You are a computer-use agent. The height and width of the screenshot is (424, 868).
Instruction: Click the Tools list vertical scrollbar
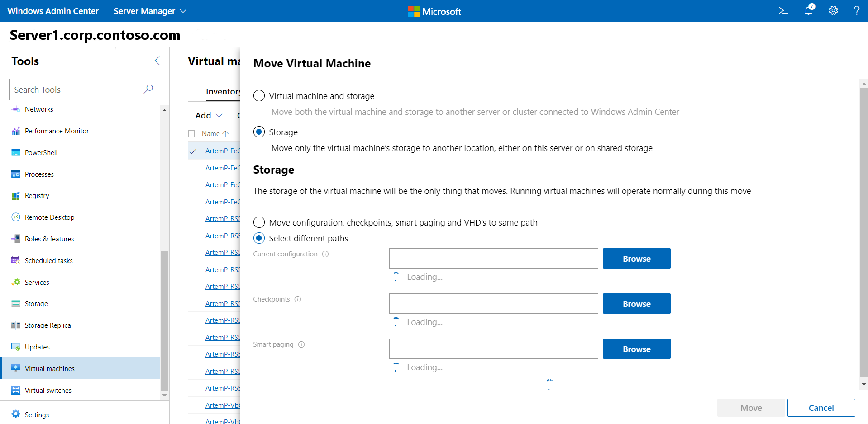point(164,320)
